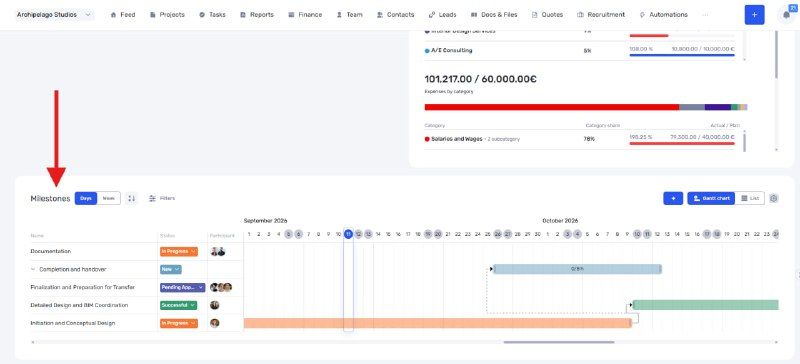Click the green Detailed Design Gantt bar
This screenshot has height=364, width=800.
(706, 305)
